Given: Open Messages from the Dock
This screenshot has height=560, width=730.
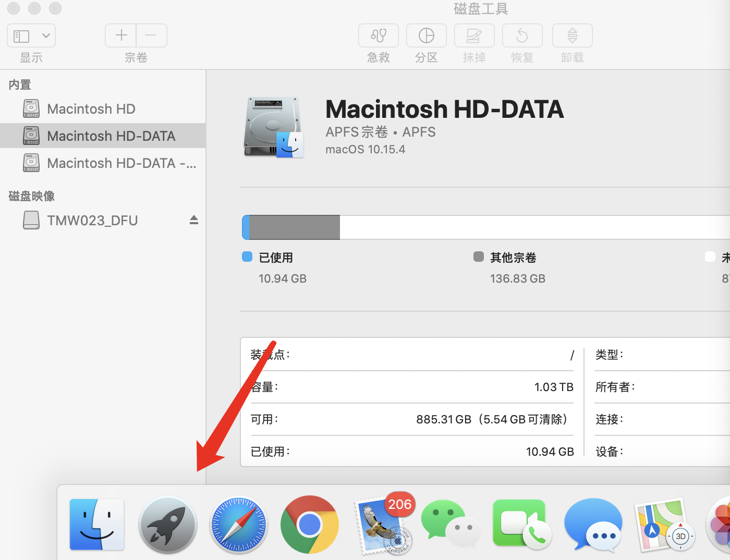Looking at the screenshot, I should click(593, 525).
